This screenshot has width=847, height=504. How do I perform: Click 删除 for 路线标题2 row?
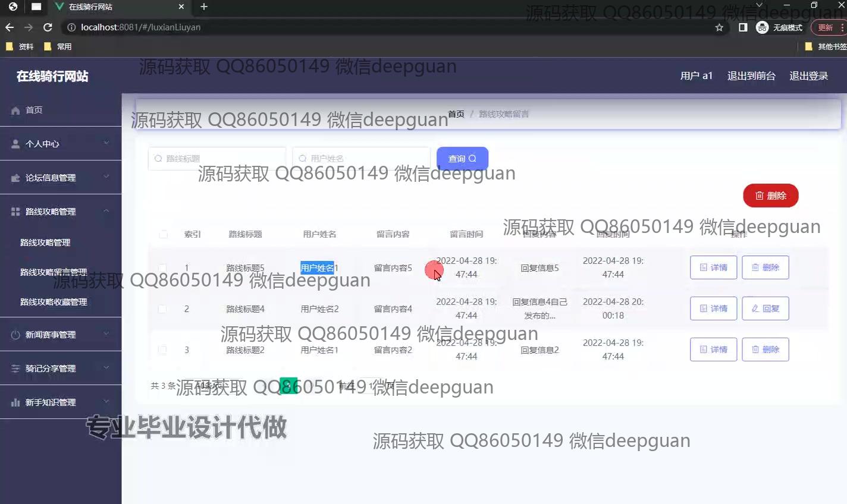(765, 349)
